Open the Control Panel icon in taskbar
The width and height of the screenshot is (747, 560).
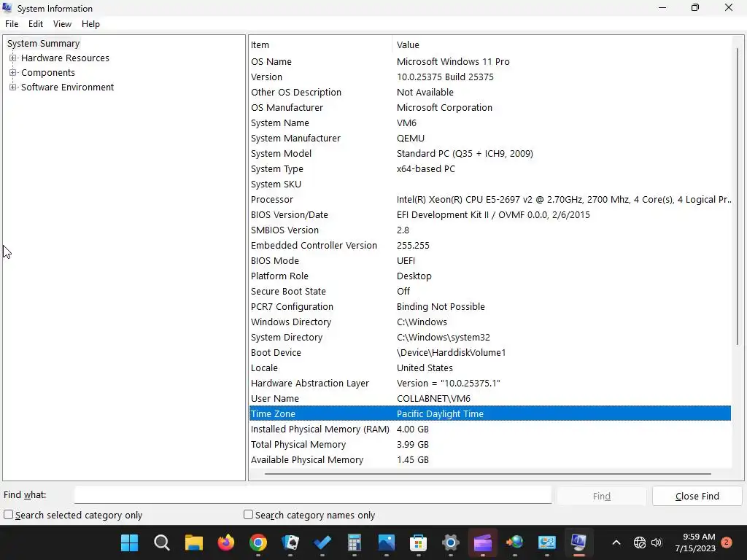[546, 542]
